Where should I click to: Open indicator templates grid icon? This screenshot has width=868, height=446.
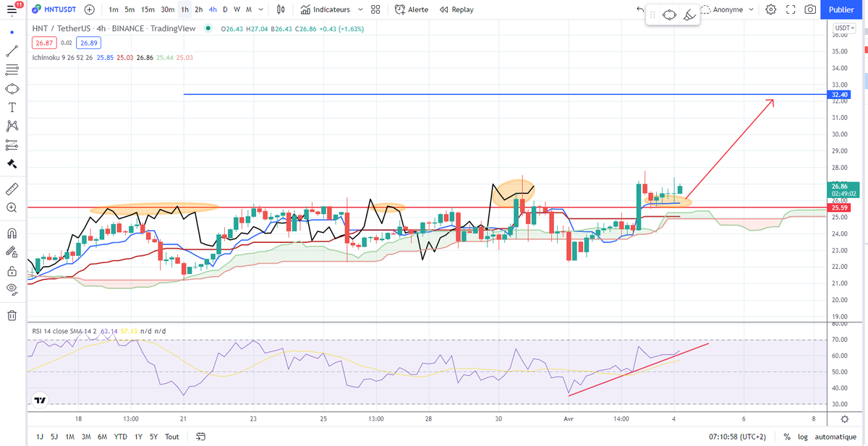(x=375, y=10)
